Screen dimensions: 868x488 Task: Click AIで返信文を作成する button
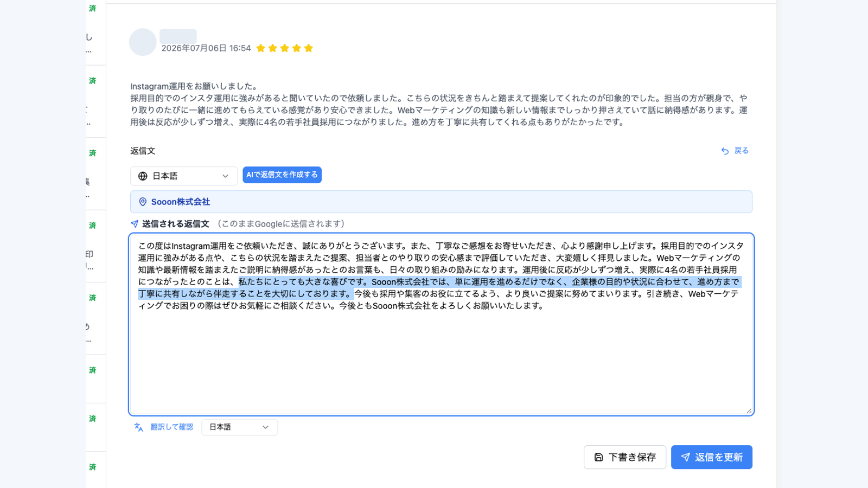(282, 175)
